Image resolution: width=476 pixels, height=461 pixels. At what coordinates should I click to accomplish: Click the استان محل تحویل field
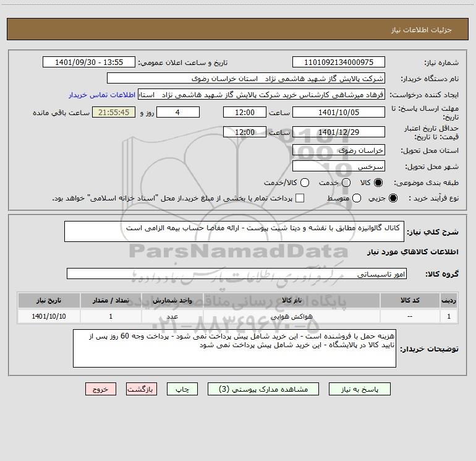(x=338, y=150)
